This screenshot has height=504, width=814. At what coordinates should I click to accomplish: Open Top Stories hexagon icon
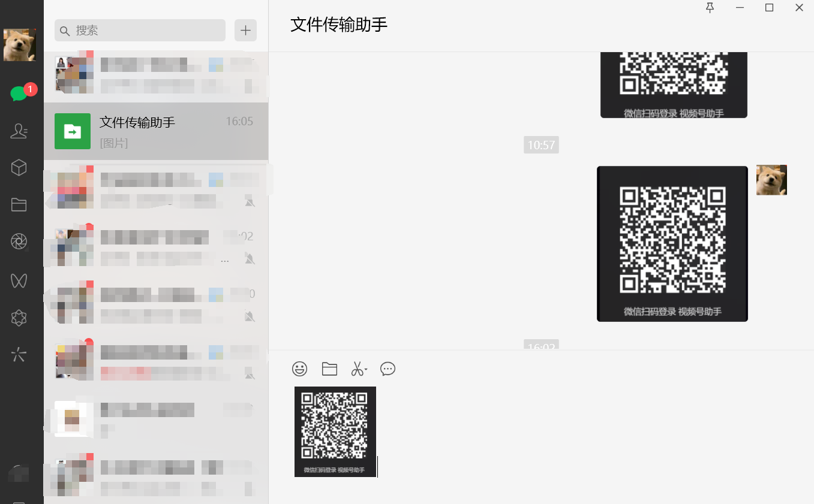click(19, 318)
